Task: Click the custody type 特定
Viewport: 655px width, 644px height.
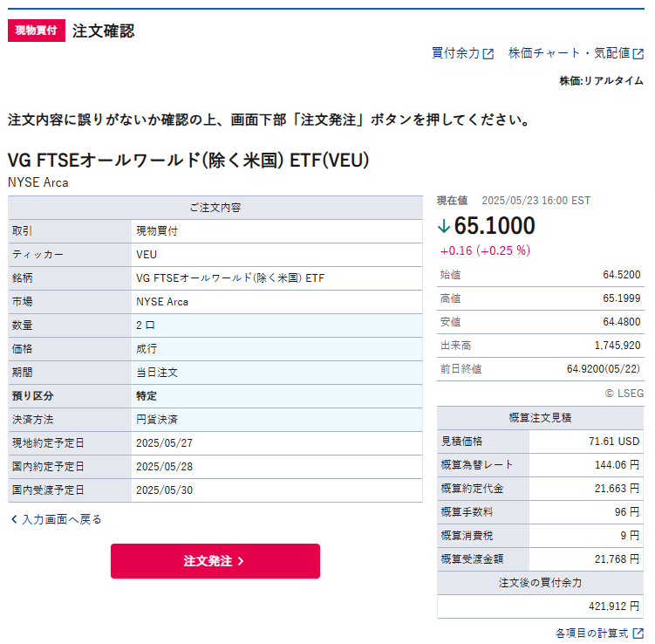Action: click(x=147, y=396)
